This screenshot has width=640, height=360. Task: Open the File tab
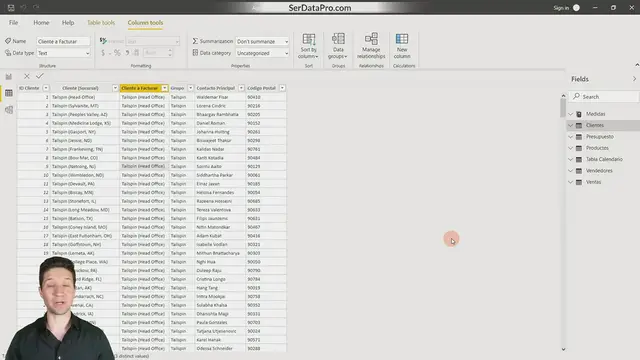click(x=13, y=22)
